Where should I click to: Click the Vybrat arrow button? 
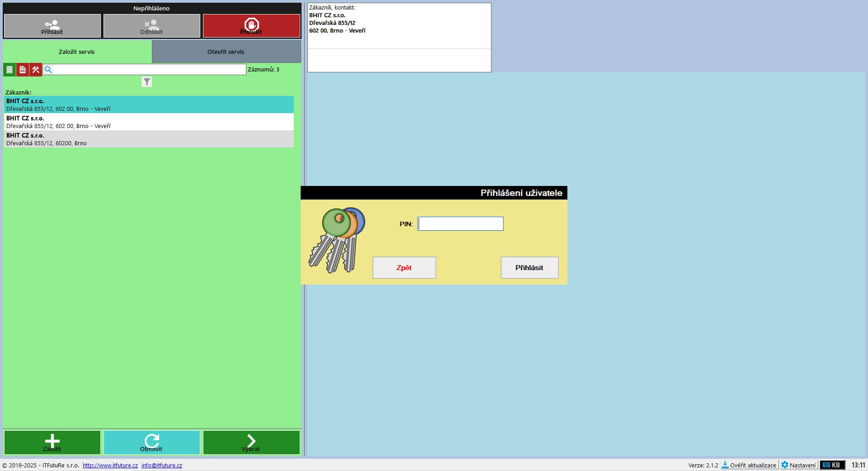251,442
